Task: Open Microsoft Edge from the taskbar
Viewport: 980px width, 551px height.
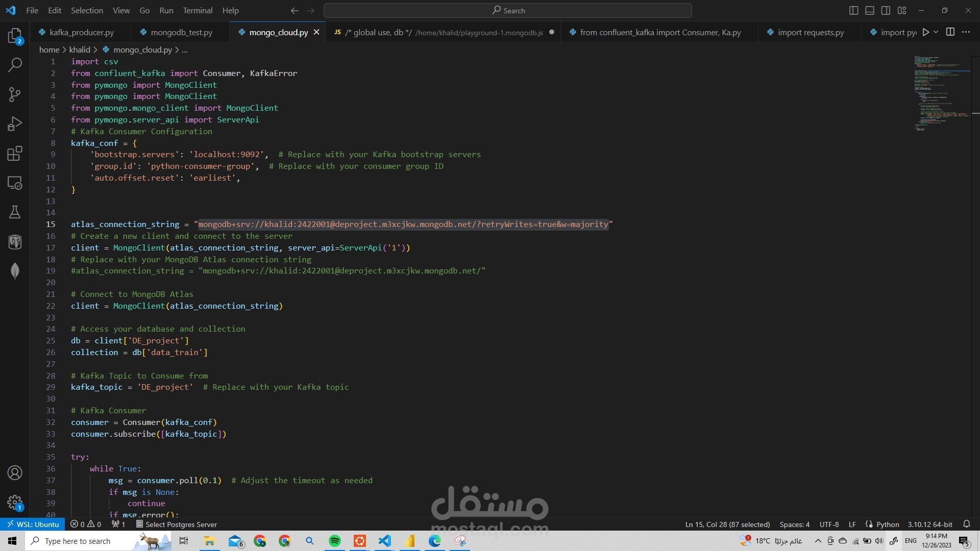Action: [435, 541]
